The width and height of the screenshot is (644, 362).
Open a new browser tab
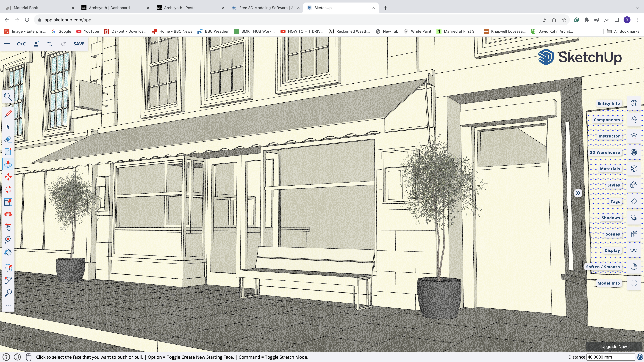[385, 8]
